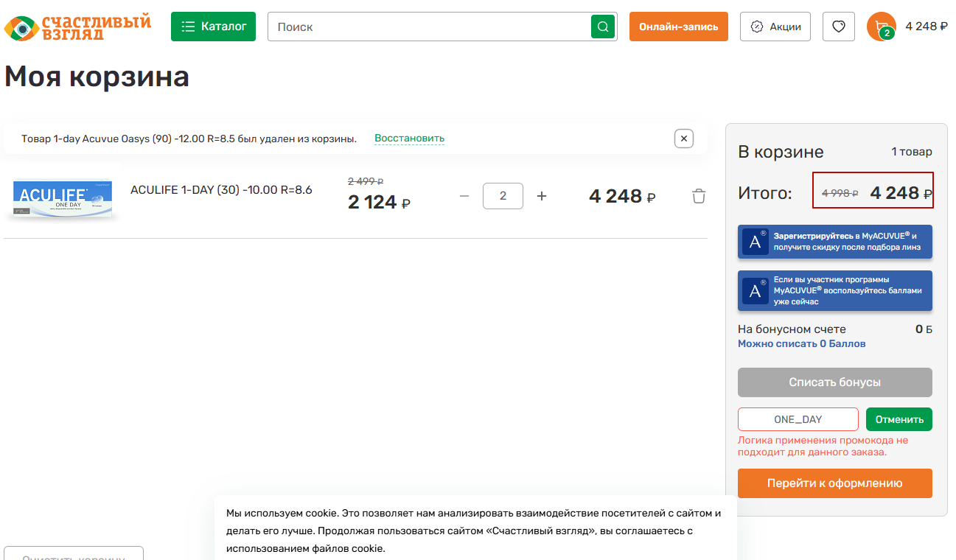Image resolution: width=956 pixels, height=560 pixels.
Task: Click the green search magnifier icon
Action: pos(603,27)
